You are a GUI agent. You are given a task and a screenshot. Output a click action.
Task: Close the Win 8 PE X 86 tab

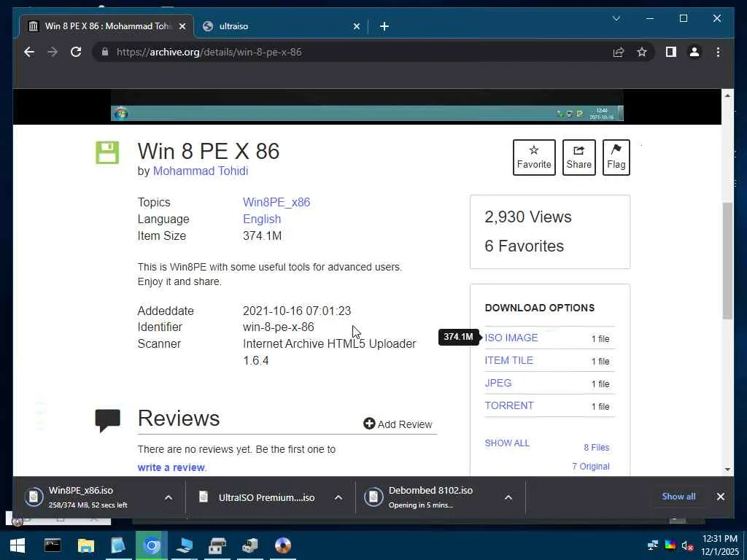(x=182, y=26)
